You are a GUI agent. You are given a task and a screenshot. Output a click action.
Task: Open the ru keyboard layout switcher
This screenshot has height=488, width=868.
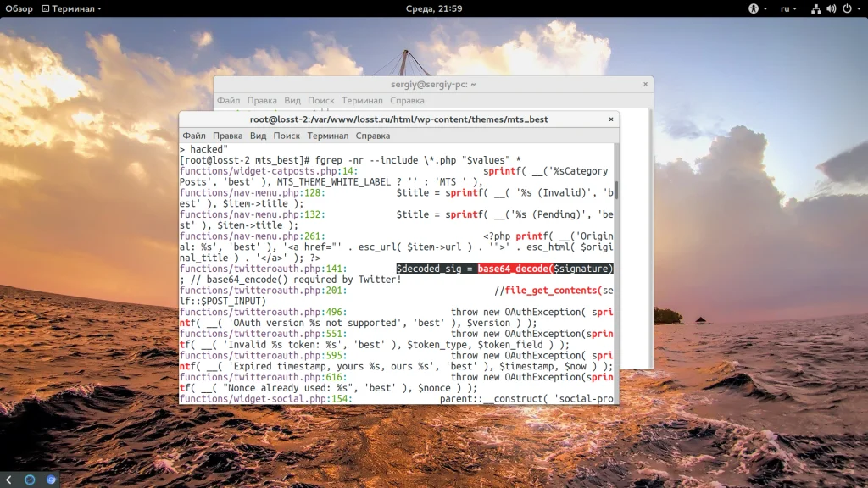pyautogui.click(x=788, y=8)
